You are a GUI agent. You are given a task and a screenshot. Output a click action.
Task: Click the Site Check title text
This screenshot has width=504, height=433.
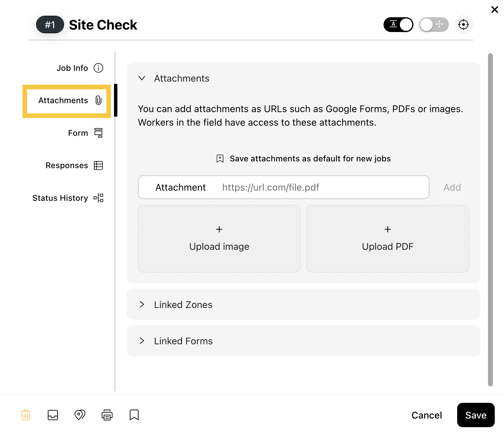(103, 25)
